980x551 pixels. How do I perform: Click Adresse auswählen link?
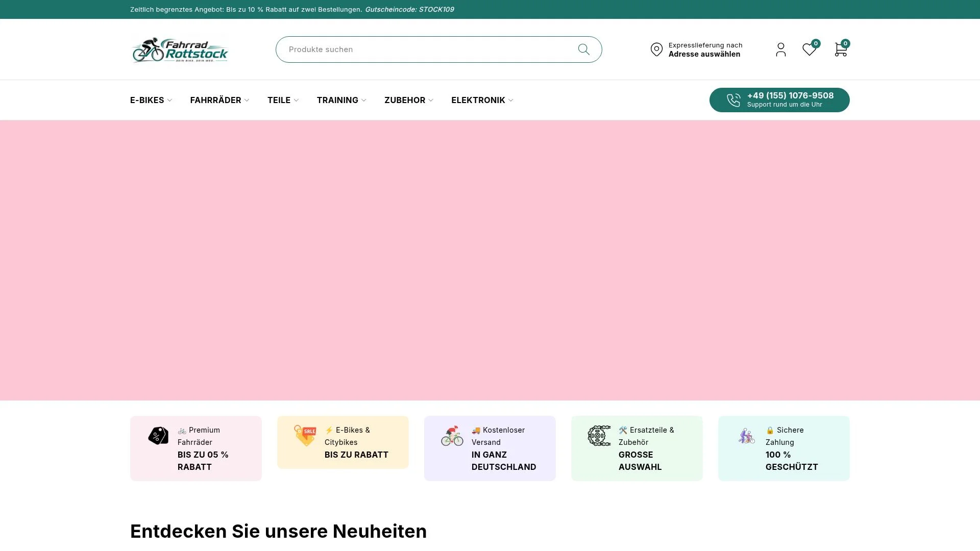coord(704,54)
